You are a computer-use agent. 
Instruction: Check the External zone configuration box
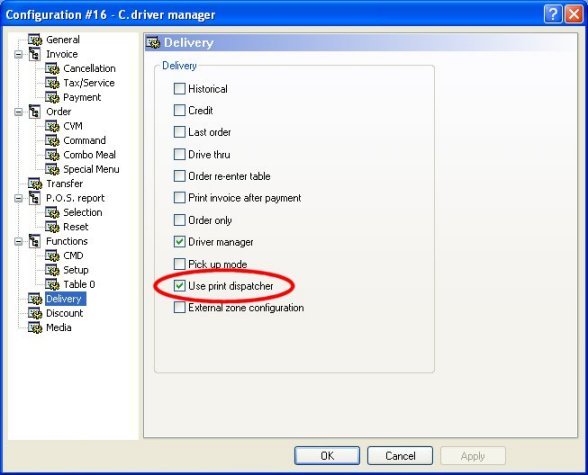pyautogui.click(x=180, y=308)
